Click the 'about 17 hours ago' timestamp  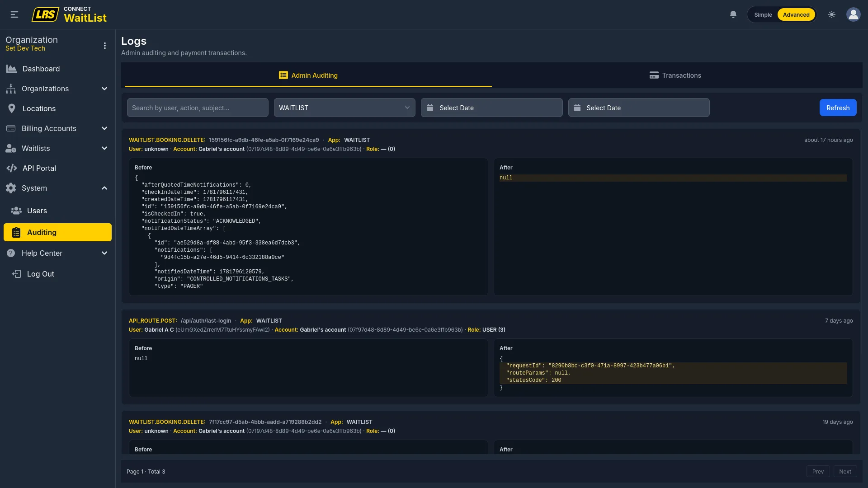(x=828, y=140)
